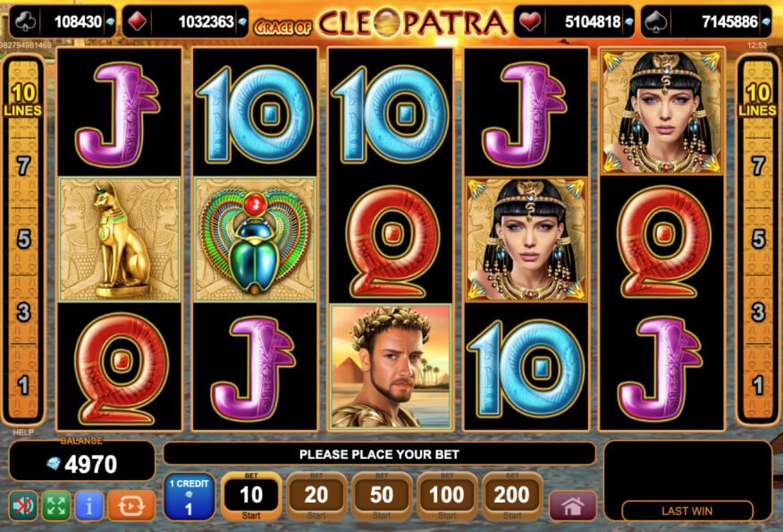This screenshot has height=532, width=783.
Task: Select 3 lines on left panel
Action: pos(23,312)
